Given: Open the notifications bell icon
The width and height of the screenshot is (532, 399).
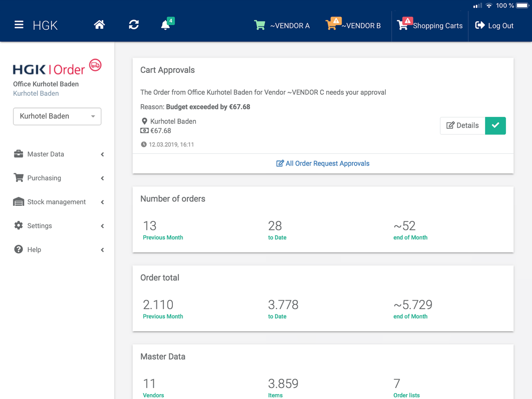Looking at the screenshot, I should [x=165, y=25].
